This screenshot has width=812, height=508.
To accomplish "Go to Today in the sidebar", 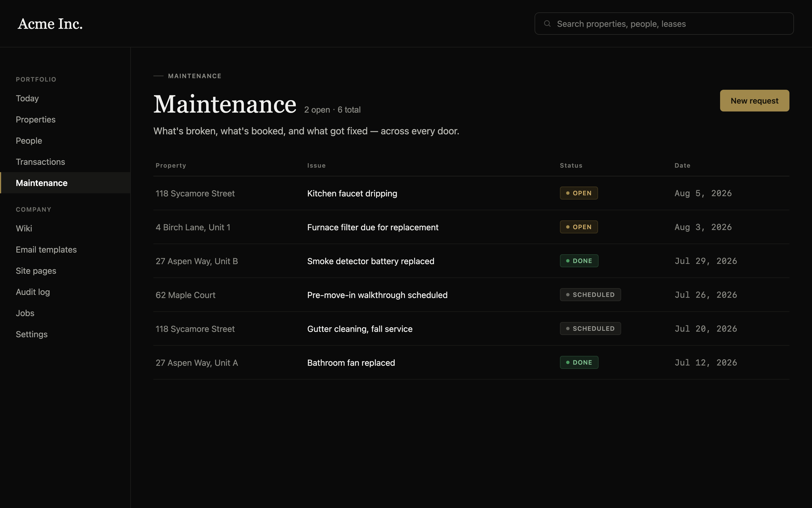I will [x=27, y=98].
